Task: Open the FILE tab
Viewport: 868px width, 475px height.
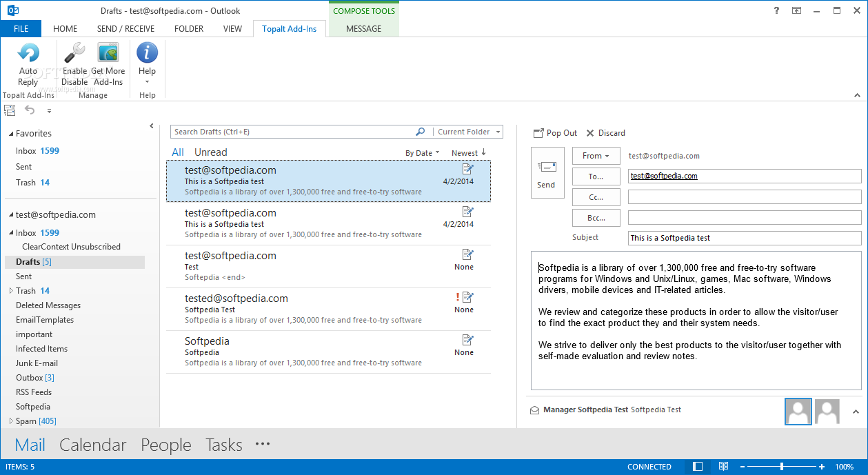Action: (x=21, y=28)
